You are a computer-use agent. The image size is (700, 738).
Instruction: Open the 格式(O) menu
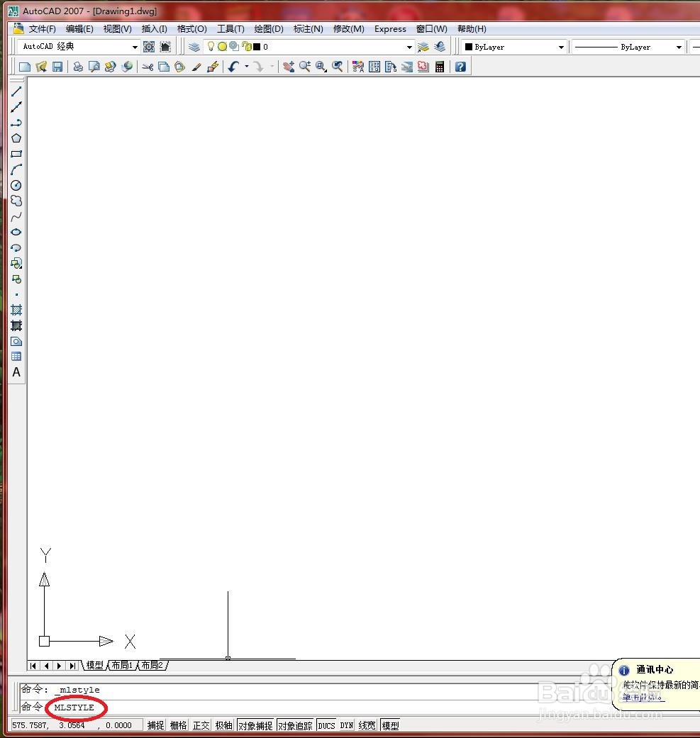tap(191, 28)
